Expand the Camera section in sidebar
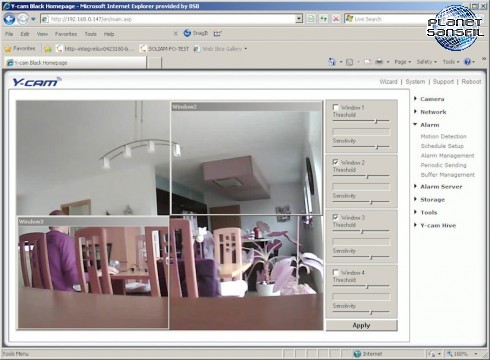This screenshot has height=360, width=490. click(x=432, y=99)
